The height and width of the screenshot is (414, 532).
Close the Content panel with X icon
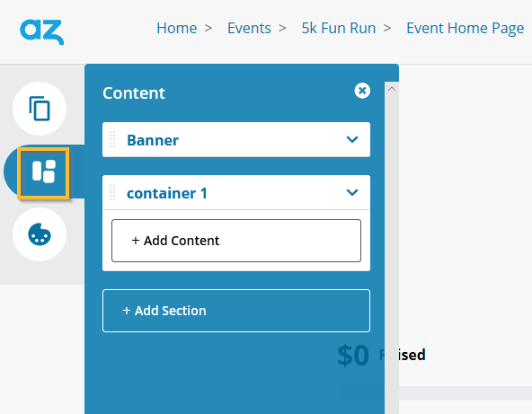(362, 91)
